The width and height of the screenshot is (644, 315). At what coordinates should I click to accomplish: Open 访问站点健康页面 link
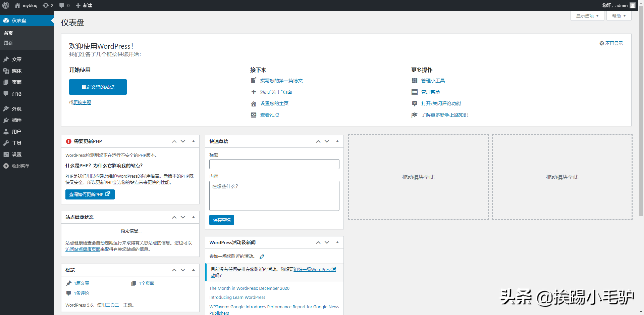pos(83,249)
